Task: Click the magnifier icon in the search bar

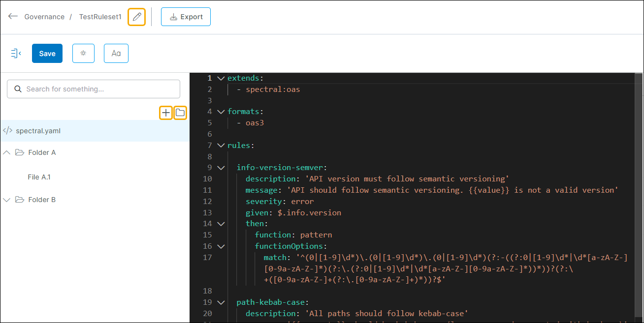Action: coord(18,89)
